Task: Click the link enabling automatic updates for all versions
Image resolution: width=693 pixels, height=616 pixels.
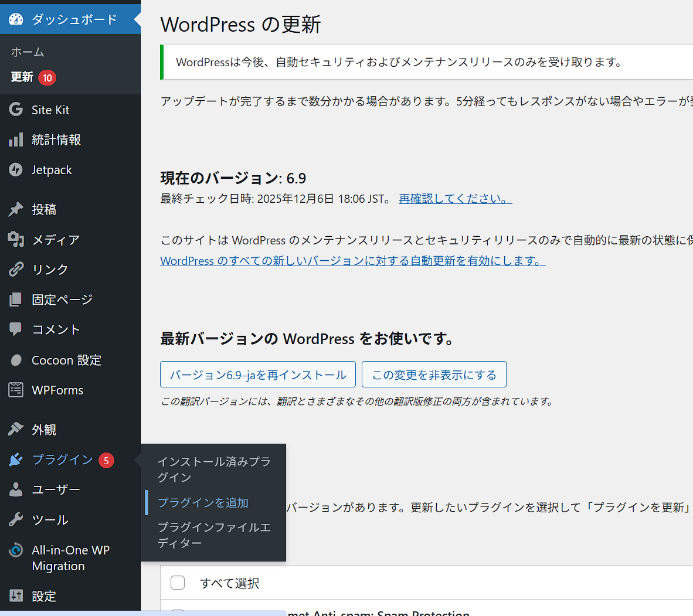Action: [352, 261]
